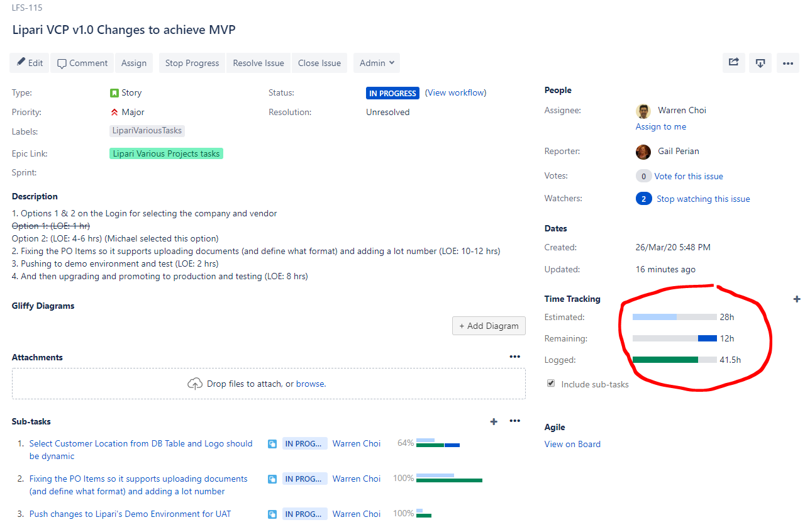Click the votes count badge
This screenshot has height=532, width=805.
(643, 176)
